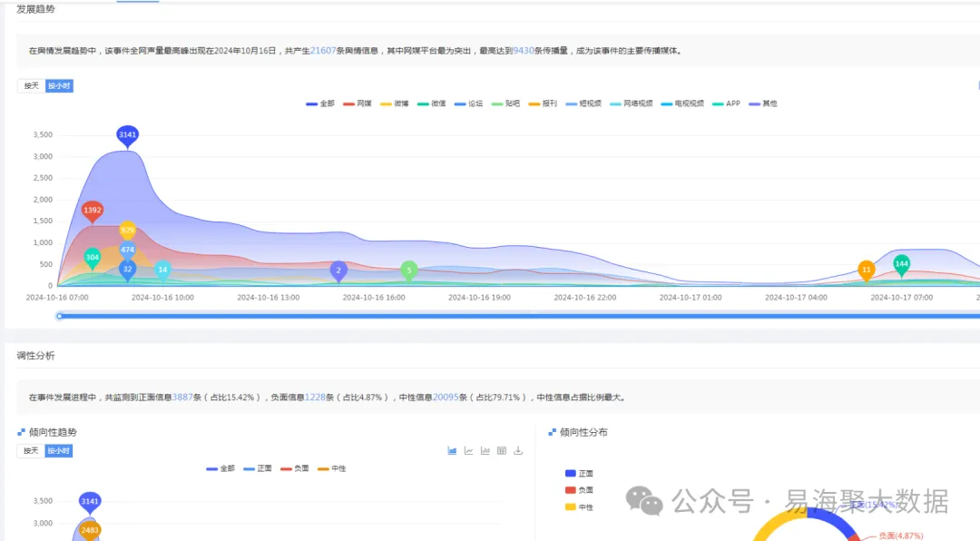Click the 发展趋势 section heading
Screen dimensions: 980x541
35,9
